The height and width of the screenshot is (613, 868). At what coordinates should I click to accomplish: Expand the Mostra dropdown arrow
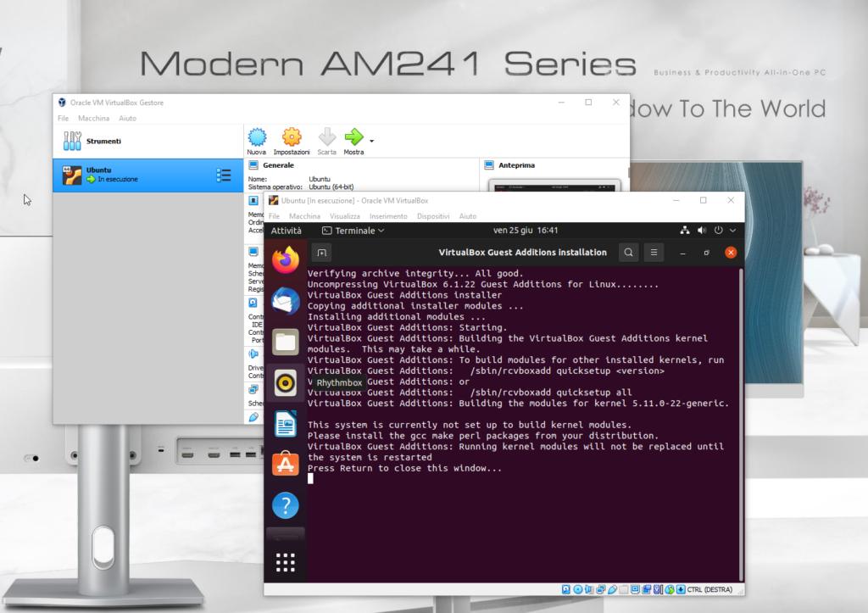click(371, 140)
